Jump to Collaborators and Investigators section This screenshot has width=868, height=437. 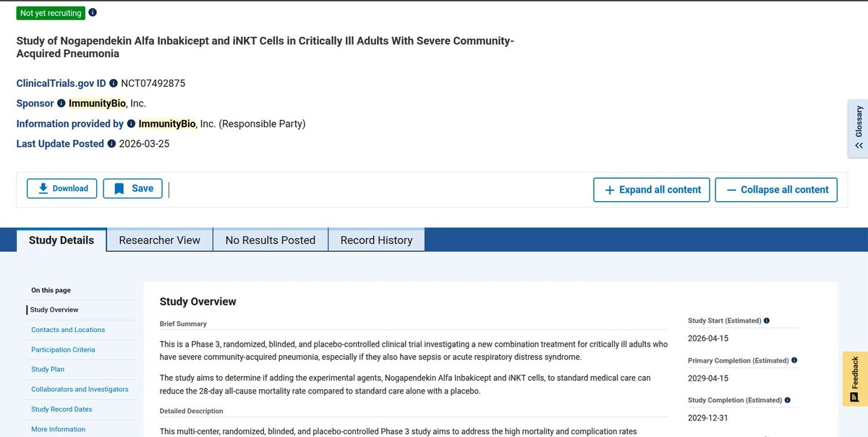80,389
